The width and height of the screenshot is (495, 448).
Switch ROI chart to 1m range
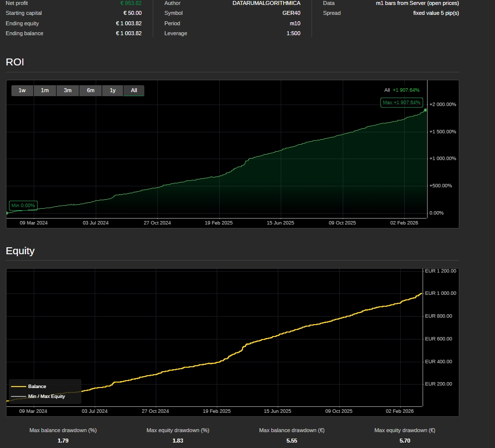coord(45,90)
